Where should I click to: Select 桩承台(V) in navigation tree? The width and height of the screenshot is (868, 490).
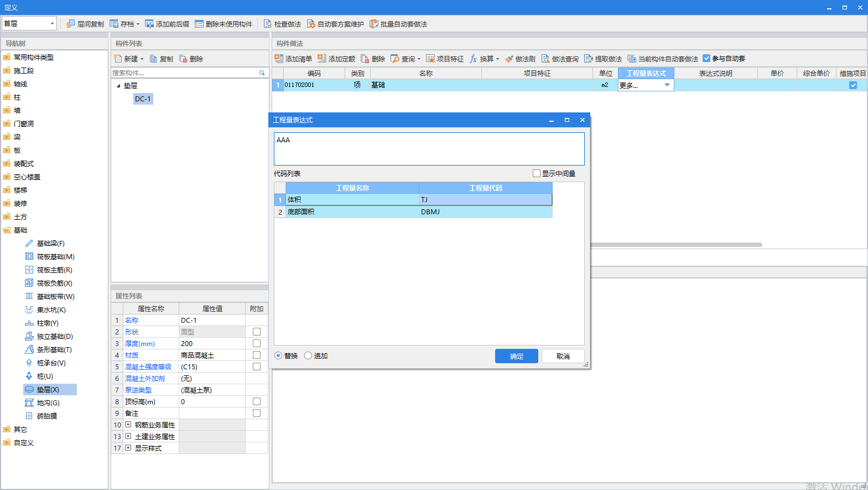[x=51, y=363]
